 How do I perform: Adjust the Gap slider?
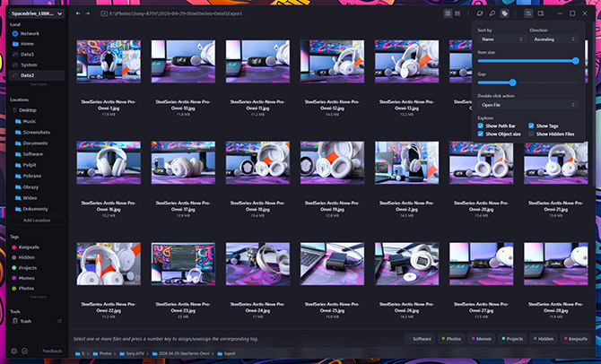pos(513,82)
